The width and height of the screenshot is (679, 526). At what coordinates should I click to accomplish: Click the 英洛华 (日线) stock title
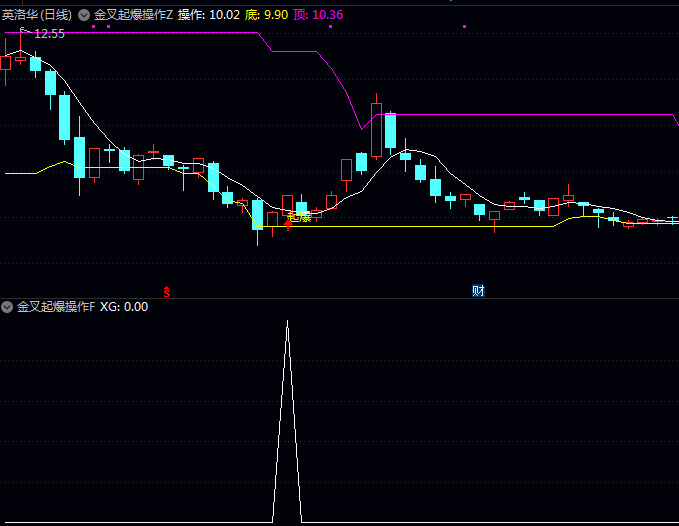37,15
